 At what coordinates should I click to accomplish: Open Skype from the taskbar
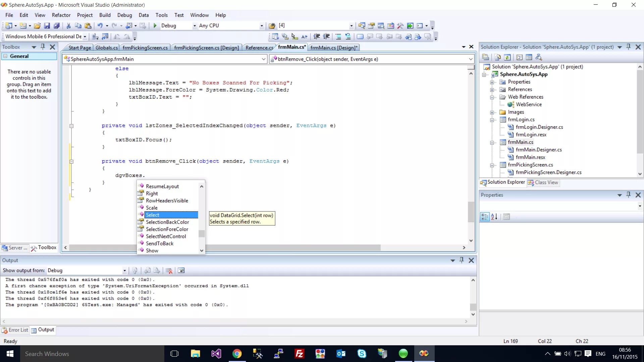[362, 354]
